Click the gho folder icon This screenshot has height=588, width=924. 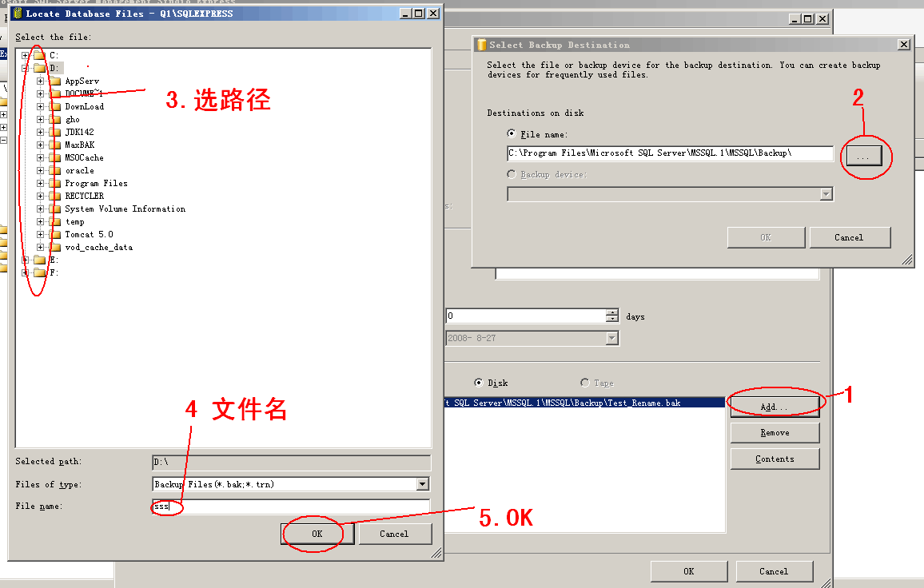(x=55, y=120)
